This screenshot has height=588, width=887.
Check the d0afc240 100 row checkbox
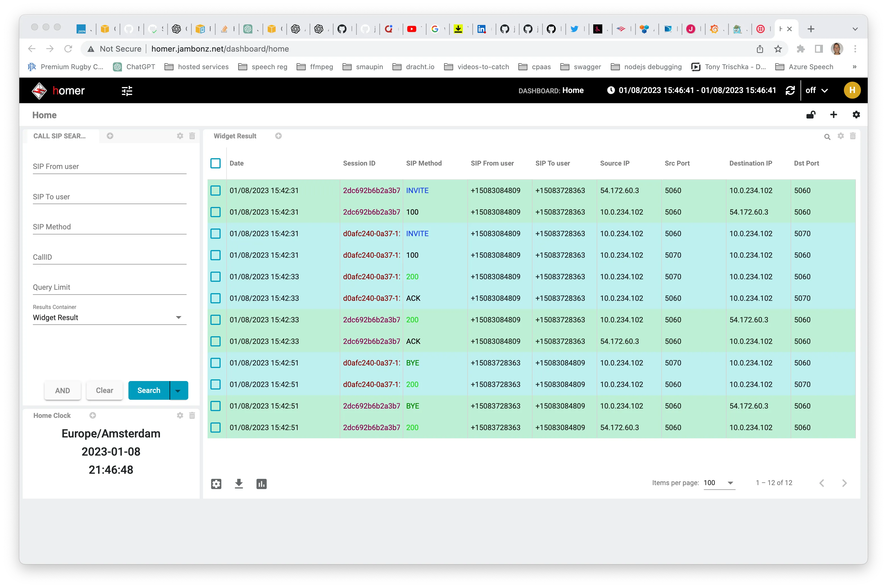(215, 255)
